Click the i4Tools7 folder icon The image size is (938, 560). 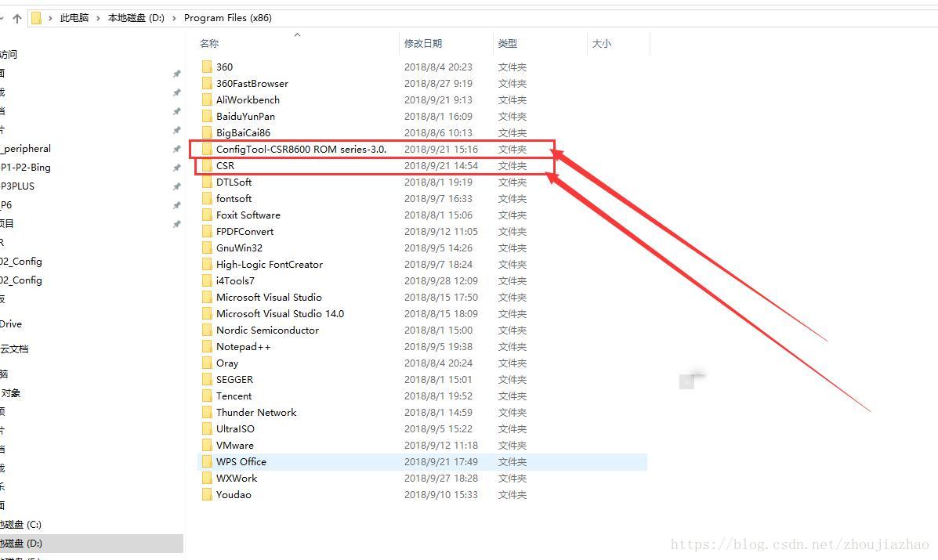207,280
